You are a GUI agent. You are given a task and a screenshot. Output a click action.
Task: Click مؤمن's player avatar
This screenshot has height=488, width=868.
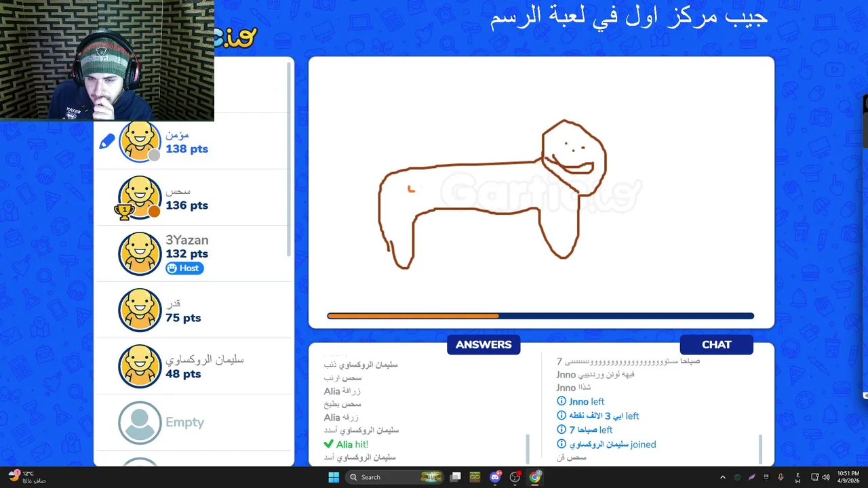pyautogui.click(x=140, y=142)
